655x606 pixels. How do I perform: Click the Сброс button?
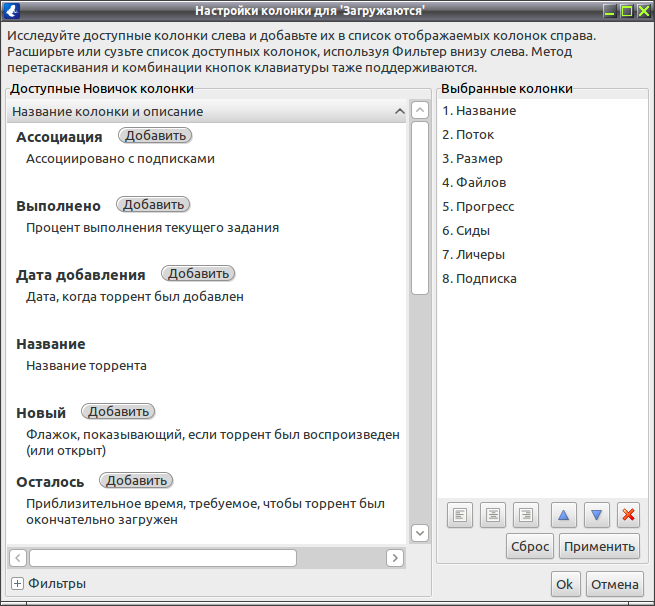coord(530,546)
